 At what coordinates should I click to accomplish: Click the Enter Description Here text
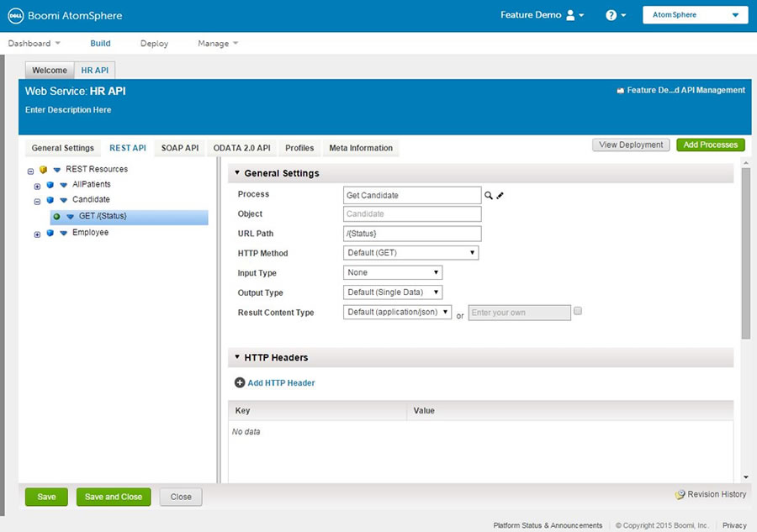[x=68, y=110]
